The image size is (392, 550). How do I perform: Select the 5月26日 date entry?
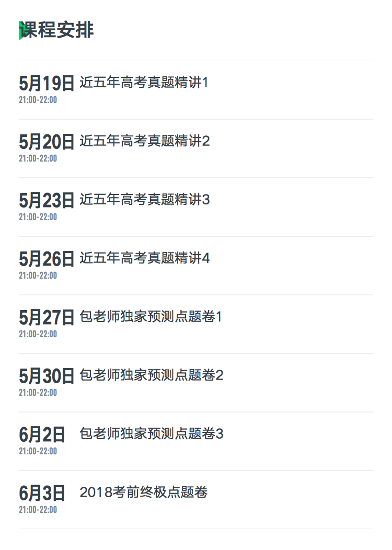47,259
